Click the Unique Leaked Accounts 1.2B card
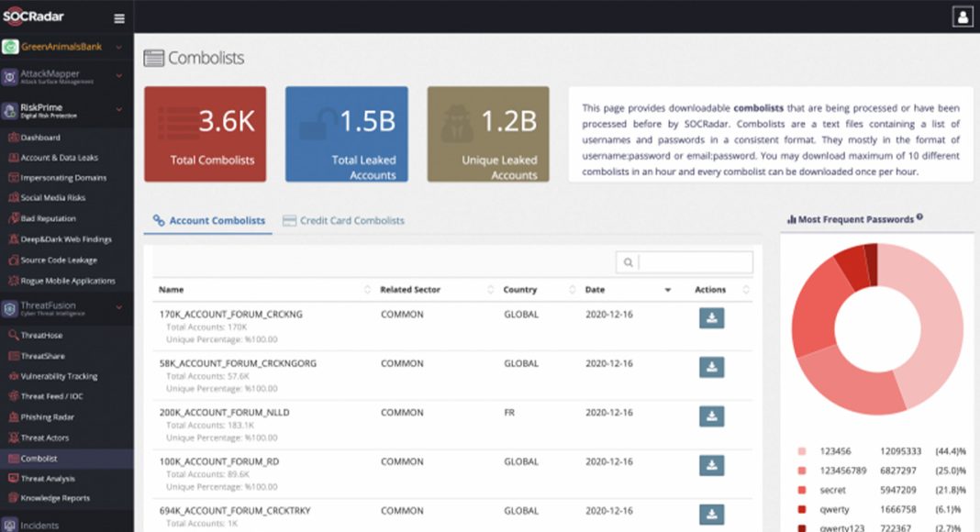The width and height of the screenshot is (980, 532). [488, 134]
